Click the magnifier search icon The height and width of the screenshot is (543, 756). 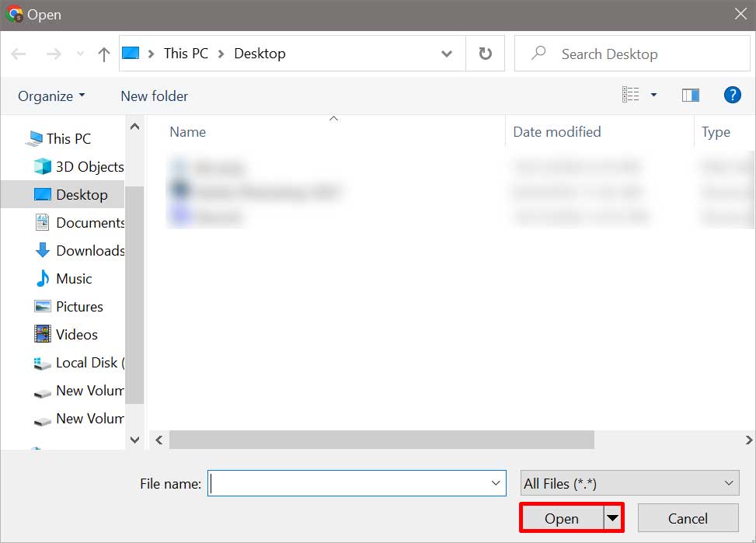point(538,53)
